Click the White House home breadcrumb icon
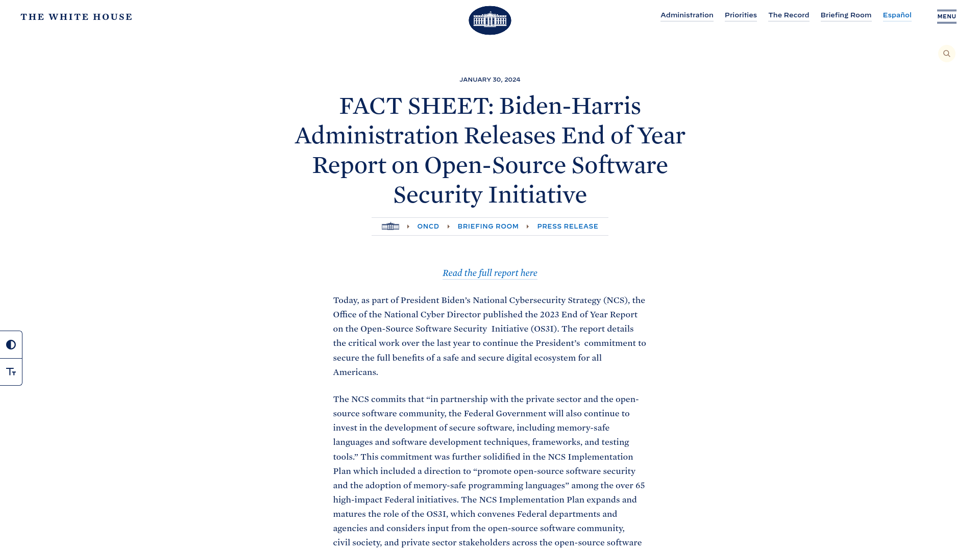Image resolution: width=980 pixels, height=551 pixels. [390, 226]
